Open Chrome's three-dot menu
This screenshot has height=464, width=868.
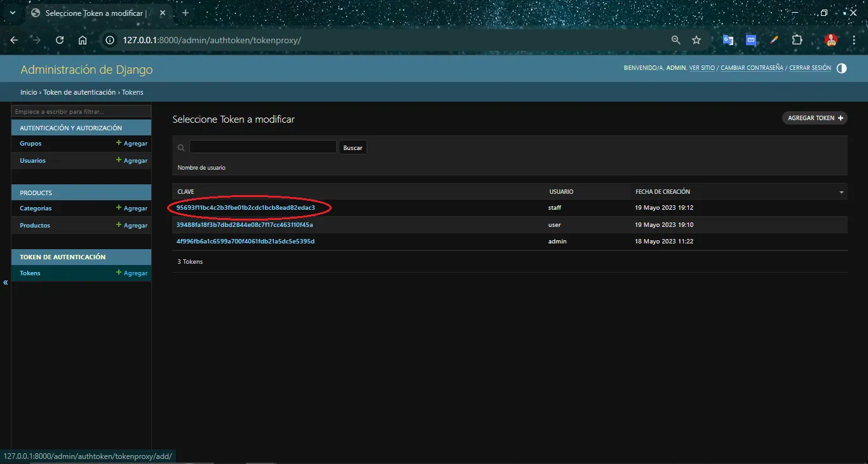coord(854,40)
